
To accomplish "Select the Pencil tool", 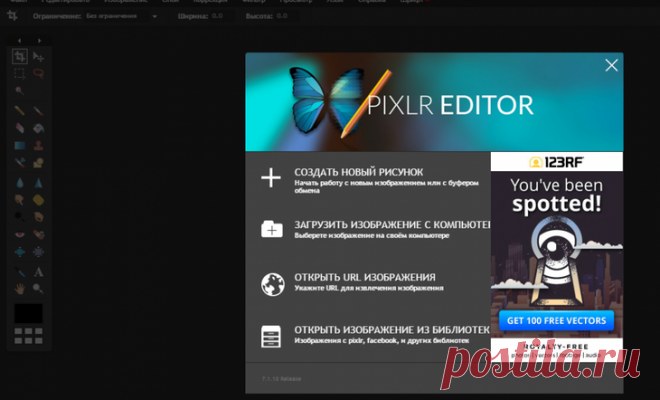I will coord(20,110).
